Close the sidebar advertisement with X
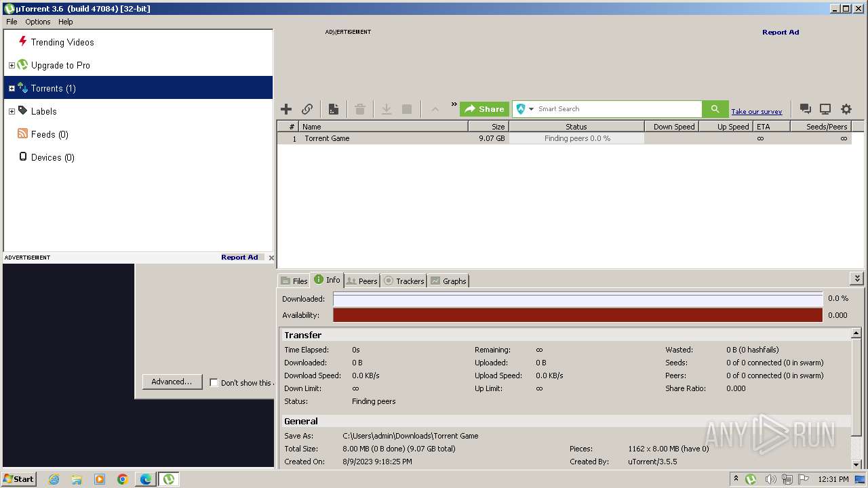Viewport: 868px width, 488px height. pos(271,258)
